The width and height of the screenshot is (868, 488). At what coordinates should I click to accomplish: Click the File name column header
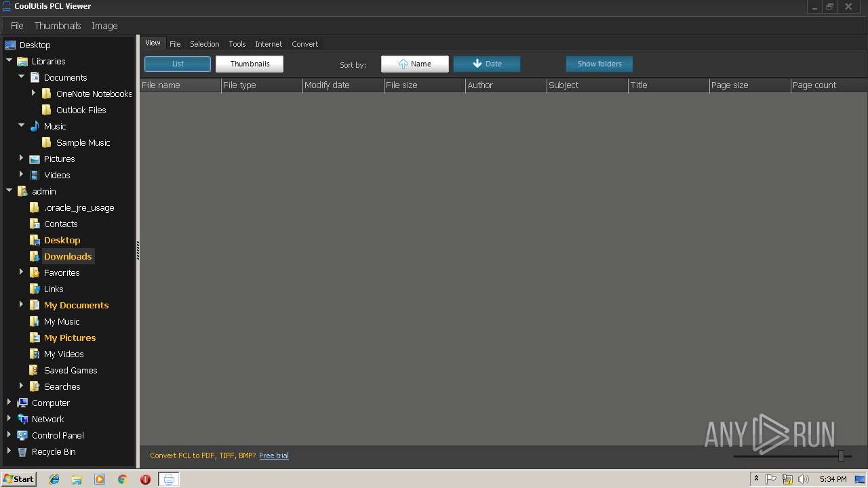pos(180,85)
